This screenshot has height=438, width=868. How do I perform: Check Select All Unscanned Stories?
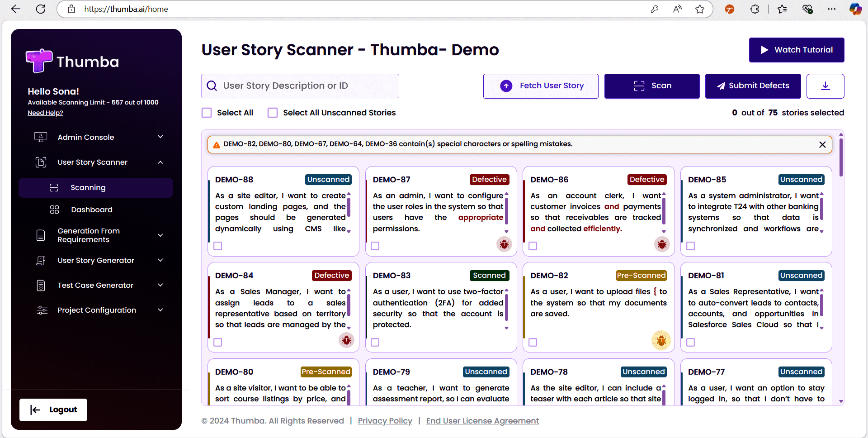273,112
